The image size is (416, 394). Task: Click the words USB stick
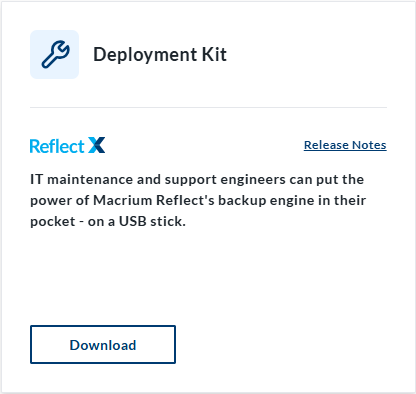(x=152, y=221)
